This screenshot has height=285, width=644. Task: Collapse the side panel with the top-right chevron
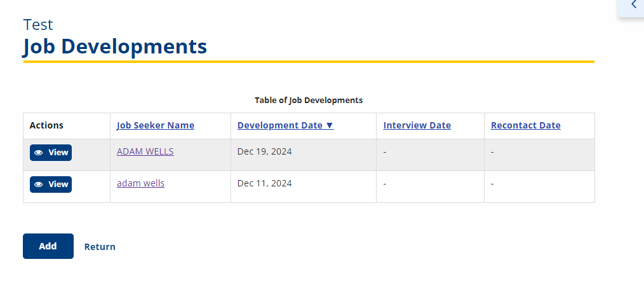point(633,4)
